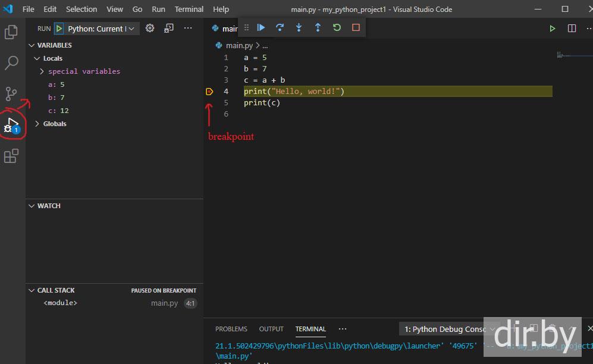Collapse the Locals scope

[52, 58]
